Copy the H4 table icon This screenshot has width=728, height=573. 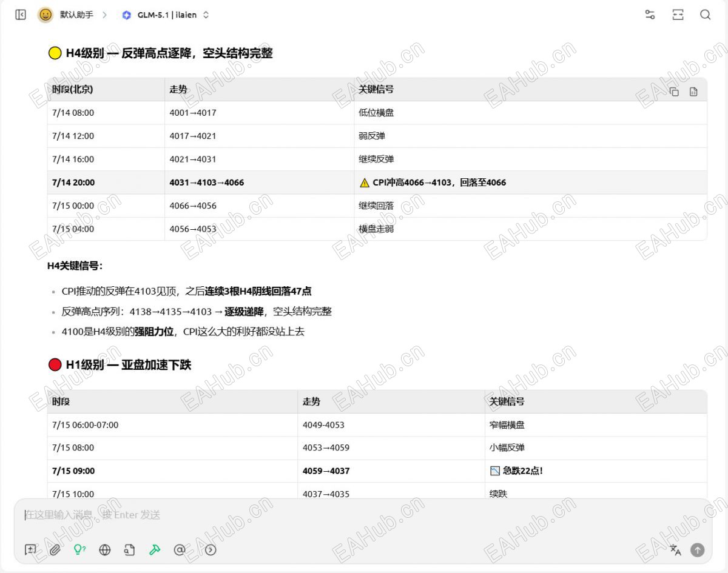pyautogui.click(x=674, y=92)
